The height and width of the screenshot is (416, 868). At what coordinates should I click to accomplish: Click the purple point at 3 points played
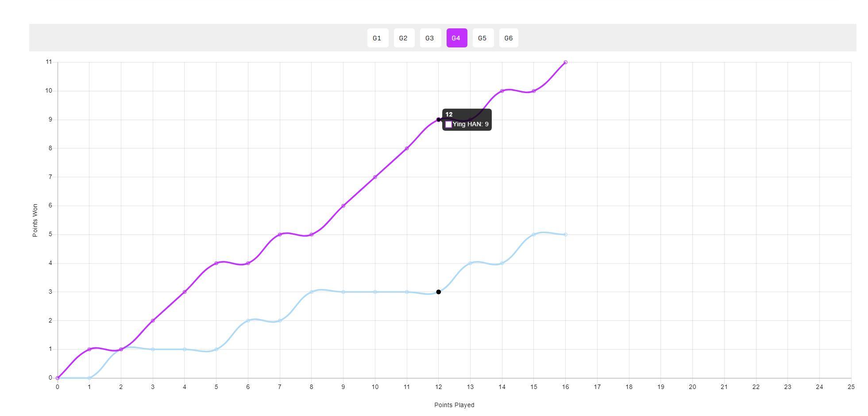tap(153, 320)
